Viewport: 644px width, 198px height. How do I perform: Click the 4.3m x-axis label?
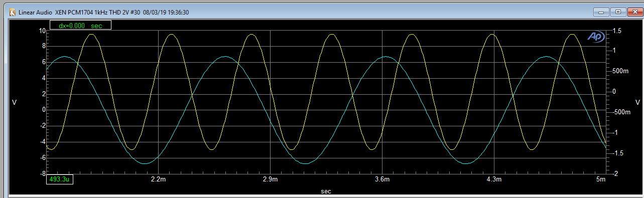(494, 179)
